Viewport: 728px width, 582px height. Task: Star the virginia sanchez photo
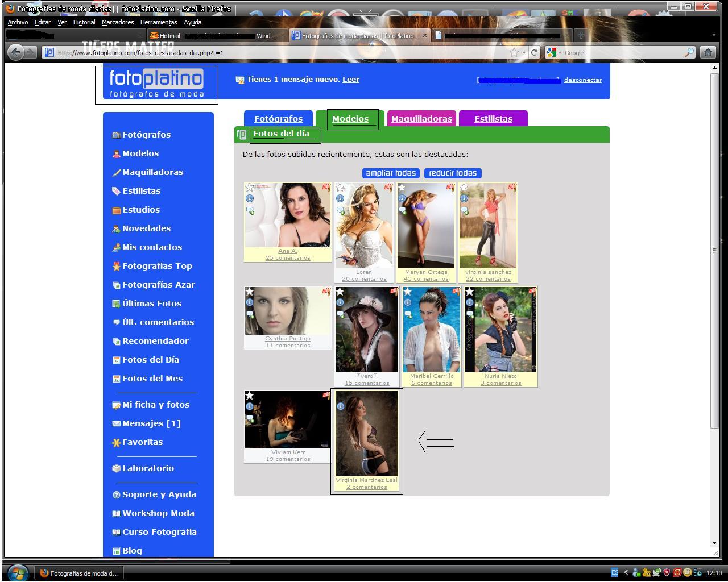point(464,188)
